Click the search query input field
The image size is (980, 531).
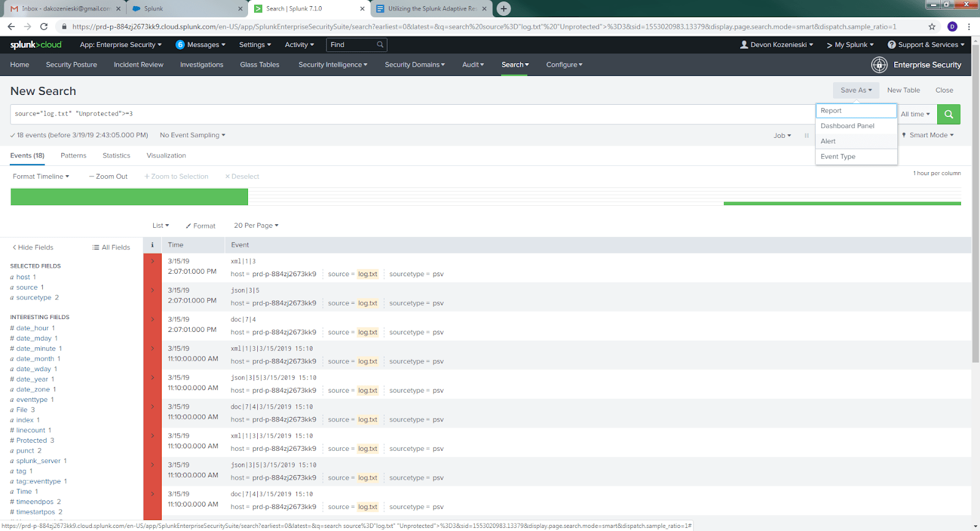[412, 114]
